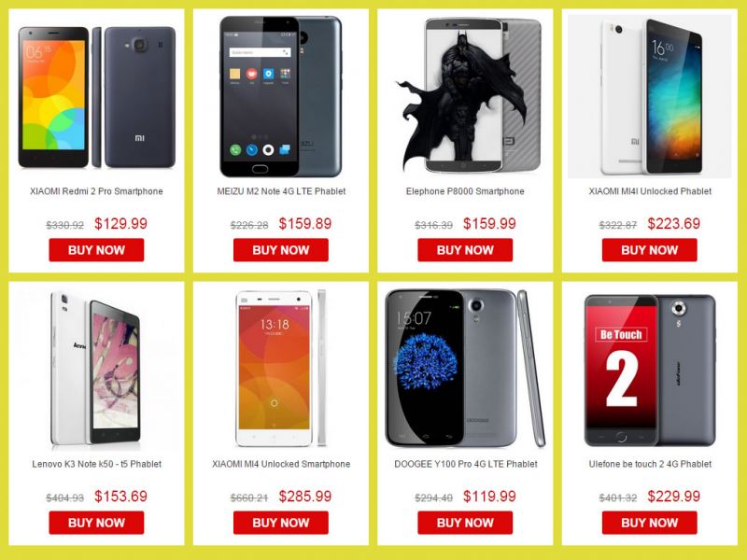
Task: Click BUY NOW under XIAOMI MI4I Phablet
Action: [649, 250]
